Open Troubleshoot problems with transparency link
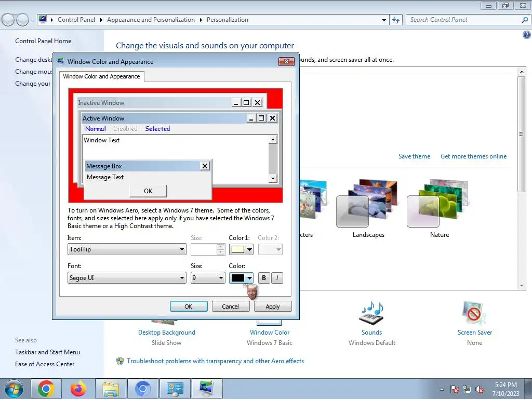The height and width of the screenshot is (399, 532). tap(216, 361)
